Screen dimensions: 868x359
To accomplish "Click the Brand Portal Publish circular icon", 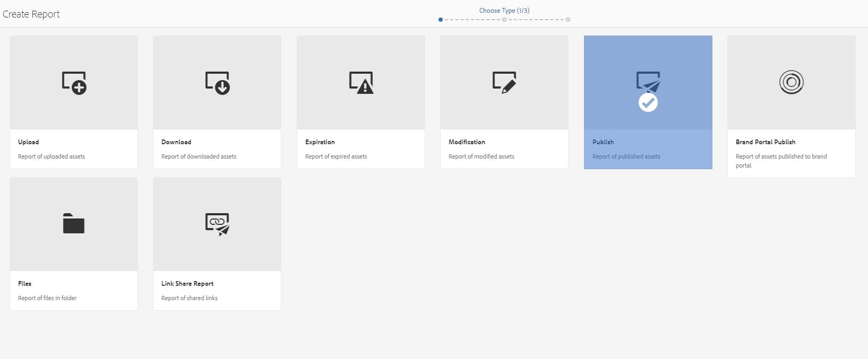I will 792,82.
